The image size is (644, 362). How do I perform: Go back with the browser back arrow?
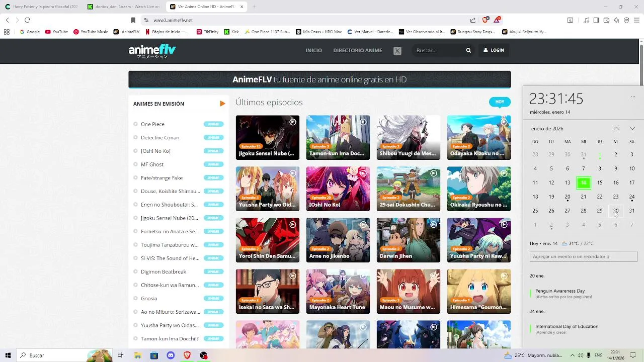tap(8, 20)
